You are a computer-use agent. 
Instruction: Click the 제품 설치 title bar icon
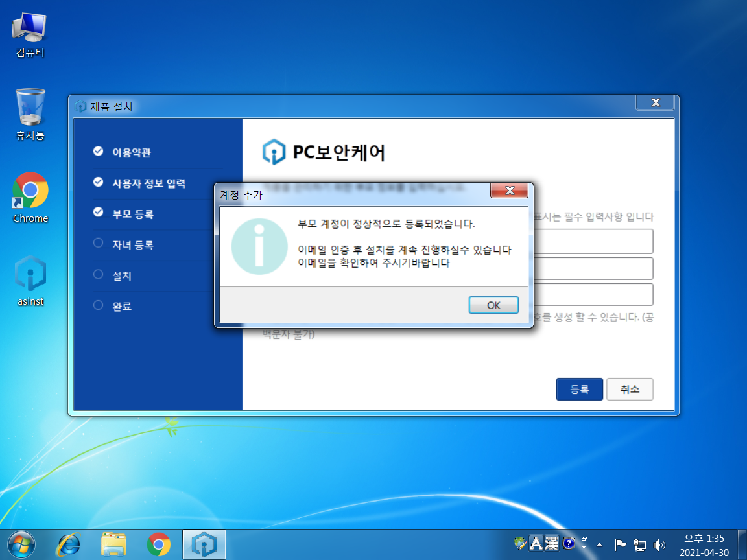click(80, 106)
